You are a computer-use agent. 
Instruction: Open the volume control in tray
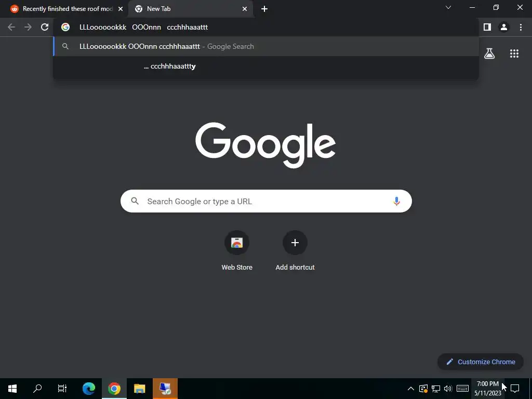pos(448,389)
